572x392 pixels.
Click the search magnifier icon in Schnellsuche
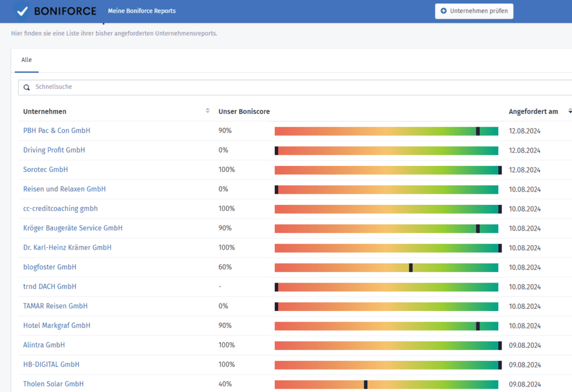coord(27,88)
